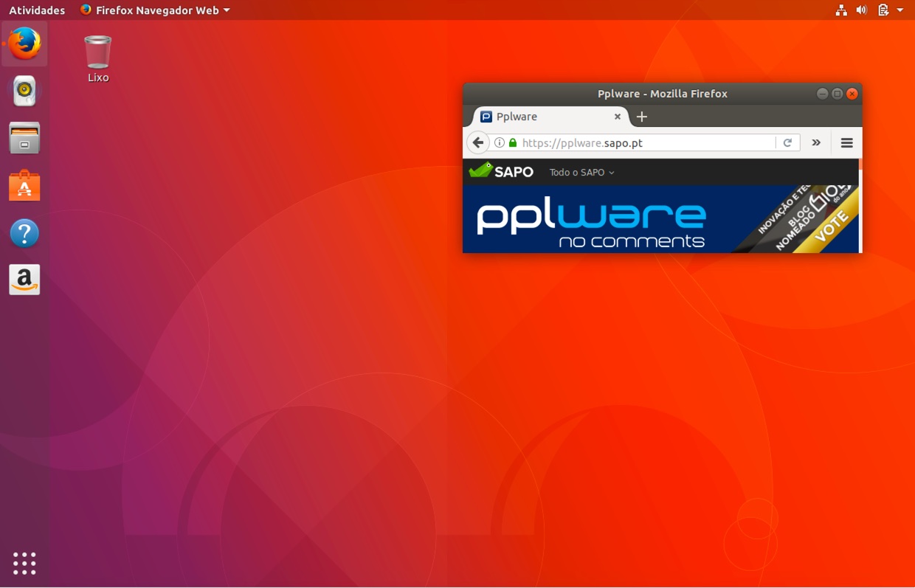Launch Ubuntu Software from the dock
The width and height of the screenshot is (915, 588).
tap(24, 185)
